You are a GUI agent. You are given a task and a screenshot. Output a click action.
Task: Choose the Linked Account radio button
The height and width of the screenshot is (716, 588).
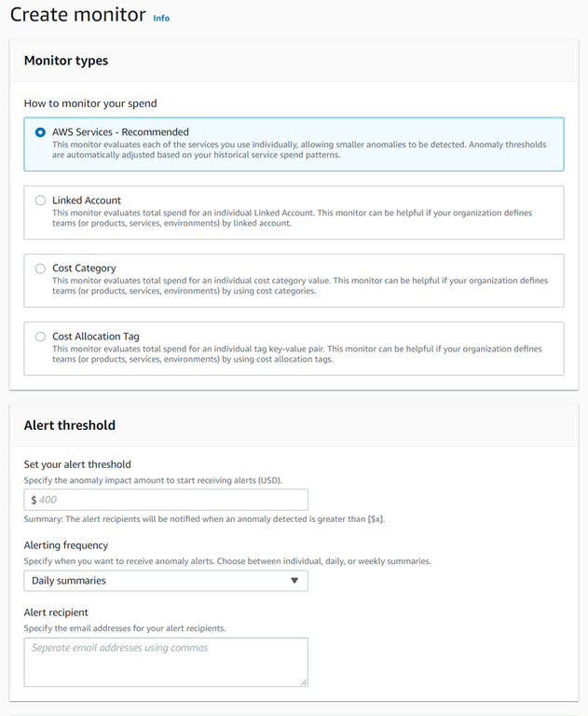coord(40,200)
